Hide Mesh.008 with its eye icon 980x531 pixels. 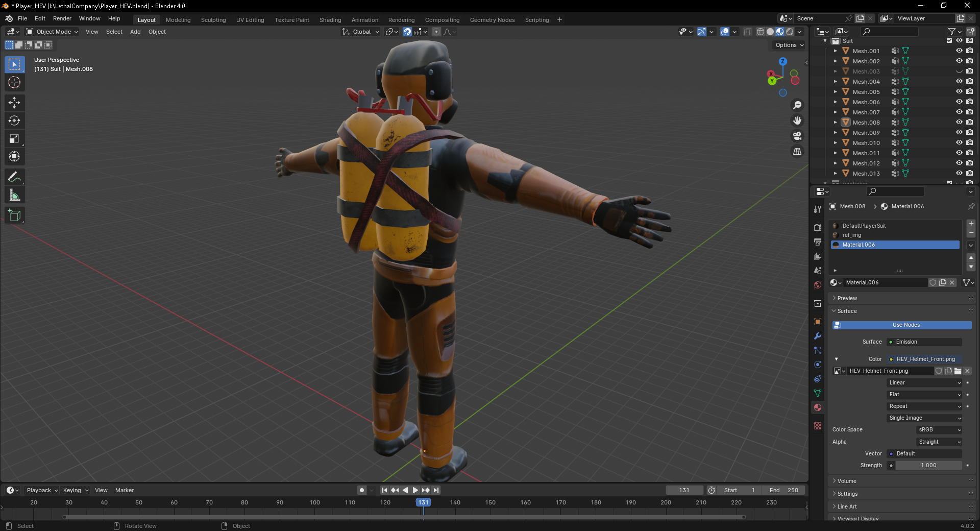[x=959, y=123]
